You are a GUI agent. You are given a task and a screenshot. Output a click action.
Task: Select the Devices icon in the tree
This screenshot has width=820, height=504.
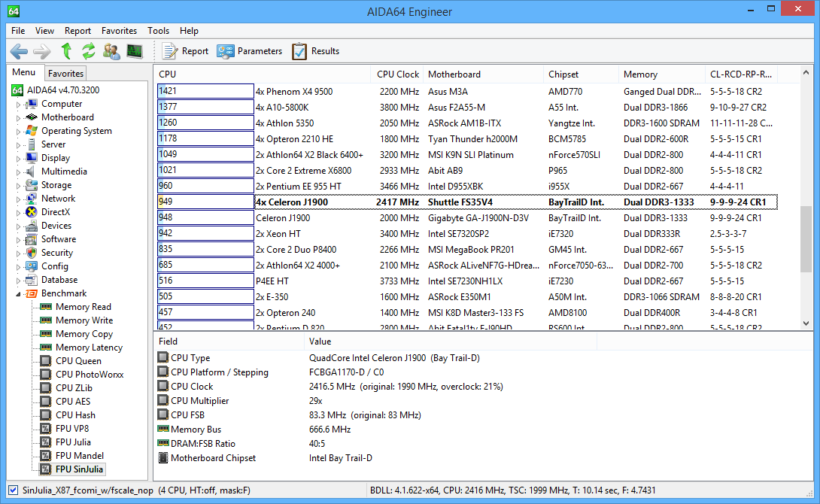point(32,226)
